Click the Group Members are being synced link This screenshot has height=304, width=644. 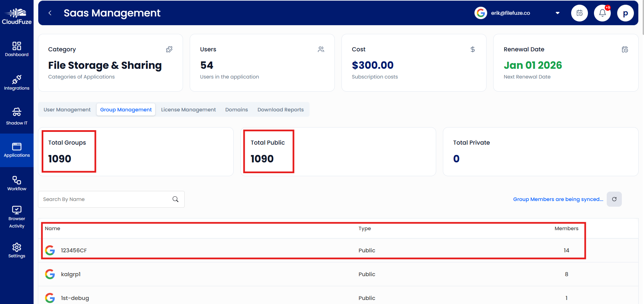pos(558,199)
